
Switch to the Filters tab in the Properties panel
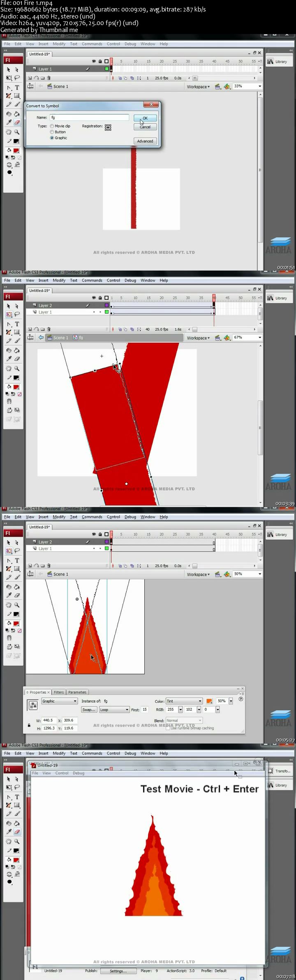coord(59,692)
